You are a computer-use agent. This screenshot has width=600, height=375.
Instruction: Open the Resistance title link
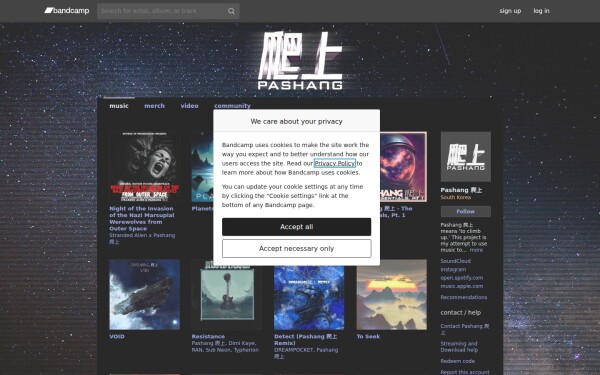(208, 337)
